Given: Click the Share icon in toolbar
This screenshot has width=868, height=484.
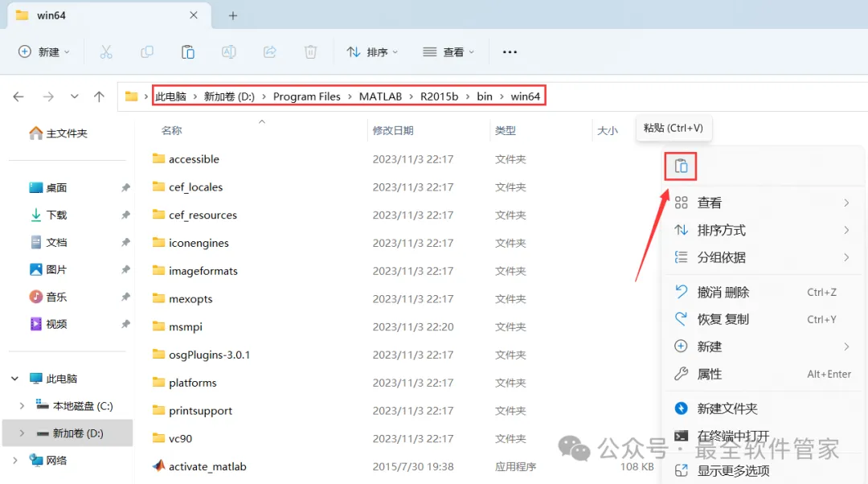Looking at the screenshot, I should (269, 52).
